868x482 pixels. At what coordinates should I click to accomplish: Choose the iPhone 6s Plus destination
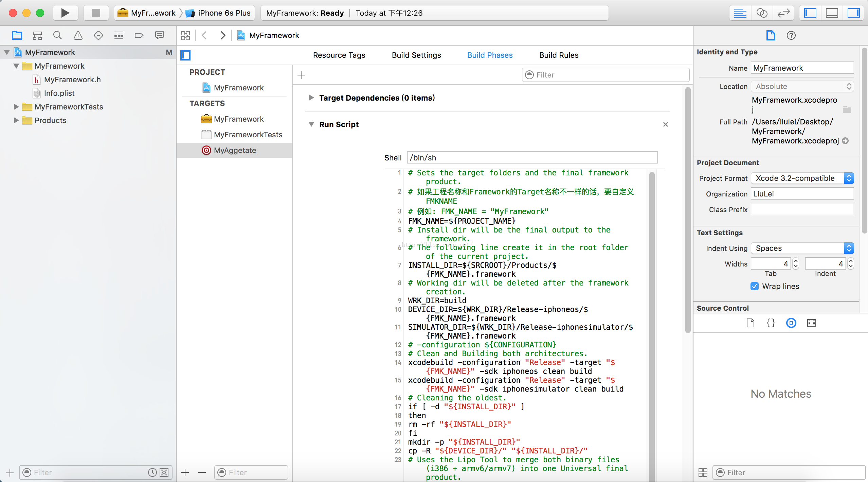218,13
